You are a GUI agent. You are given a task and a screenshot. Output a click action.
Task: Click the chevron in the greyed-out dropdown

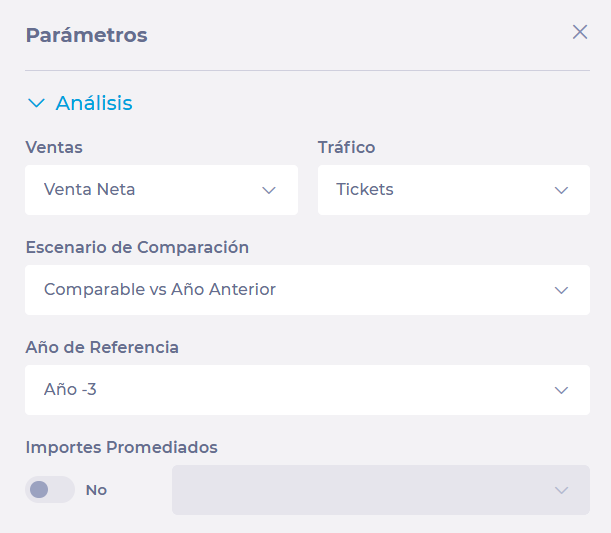click(562, 490)
